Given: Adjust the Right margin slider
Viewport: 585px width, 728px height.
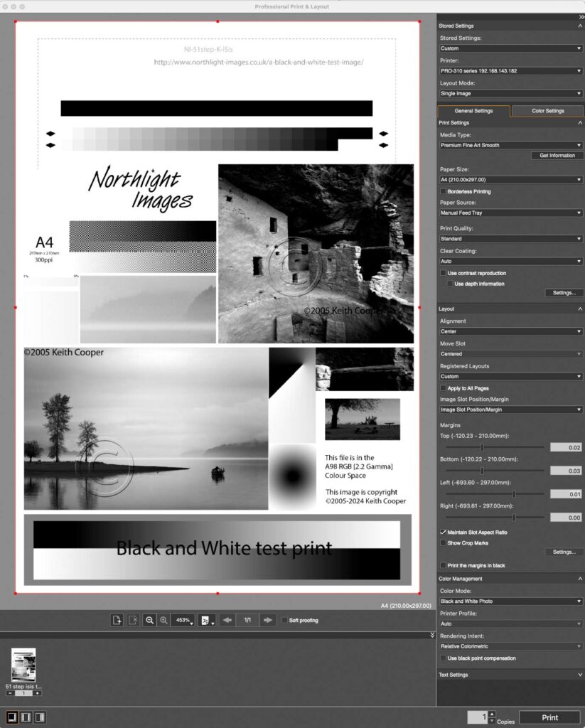Looking at the screenshot, I should 514,518.
